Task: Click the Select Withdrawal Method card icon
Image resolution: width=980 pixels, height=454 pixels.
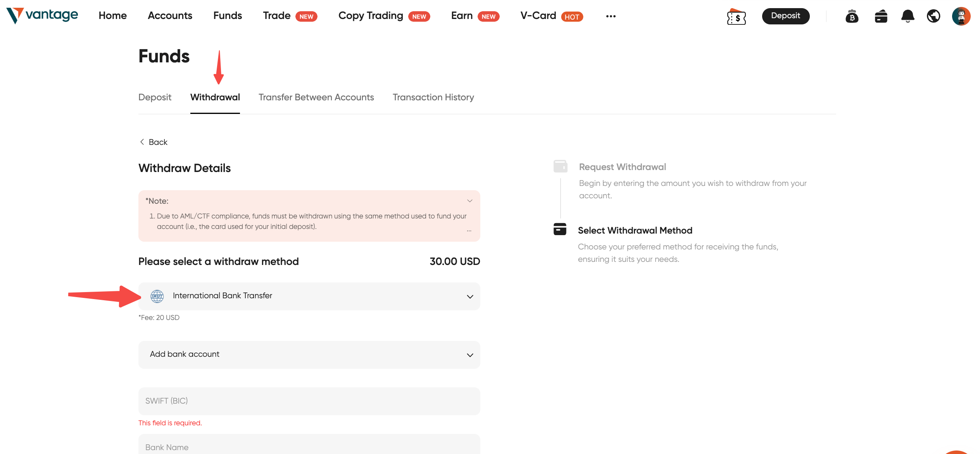Action: click(560, 229)
